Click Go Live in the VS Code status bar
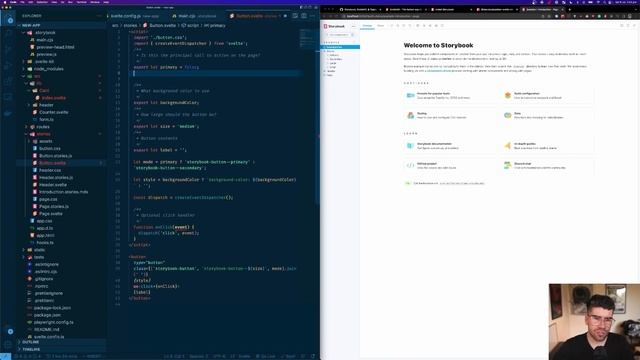Image resolution: width=640 pixels, height=360 pixels. click(265, 356)
